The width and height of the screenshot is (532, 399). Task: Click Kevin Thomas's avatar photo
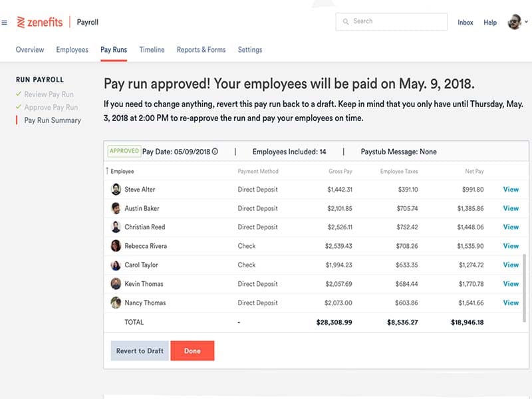116,284
